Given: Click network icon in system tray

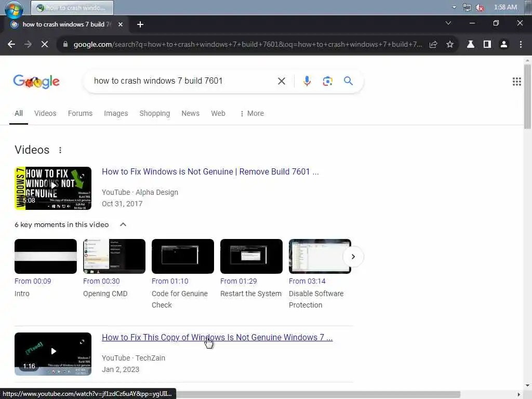Looking at the screenshot, I should tap(467, 7).
